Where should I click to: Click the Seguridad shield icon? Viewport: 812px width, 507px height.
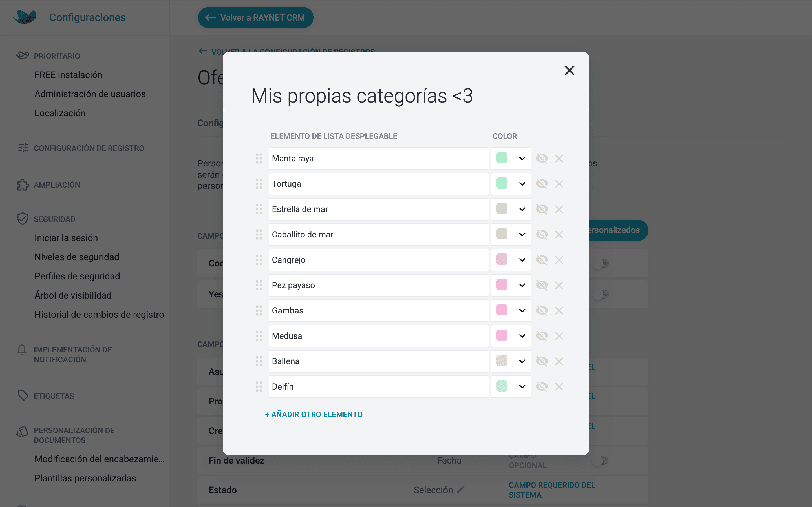point(22,219)
